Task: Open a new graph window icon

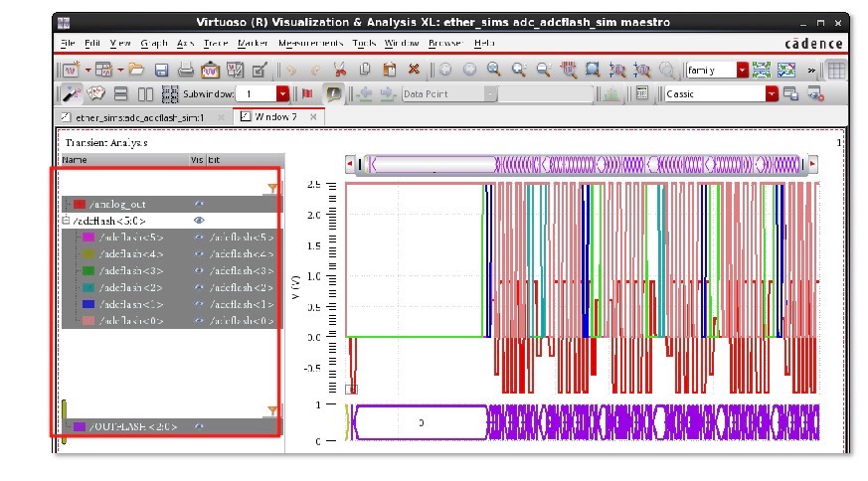Action: click(71, 71)
